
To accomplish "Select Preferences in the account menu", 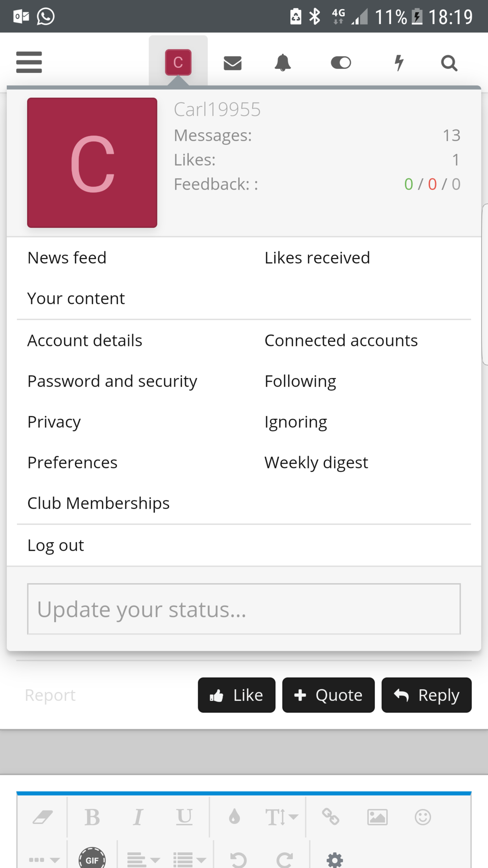I will [72, 463].
